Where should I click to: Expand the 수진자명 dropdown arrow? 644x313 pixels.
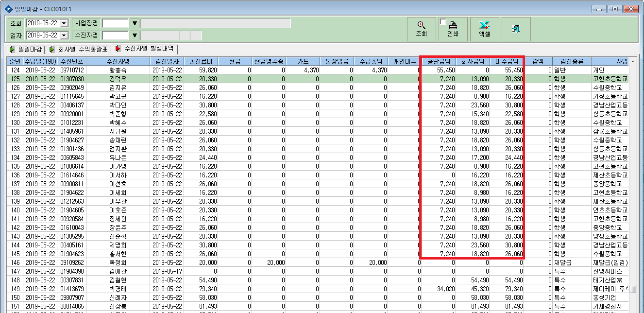[135, 35]
